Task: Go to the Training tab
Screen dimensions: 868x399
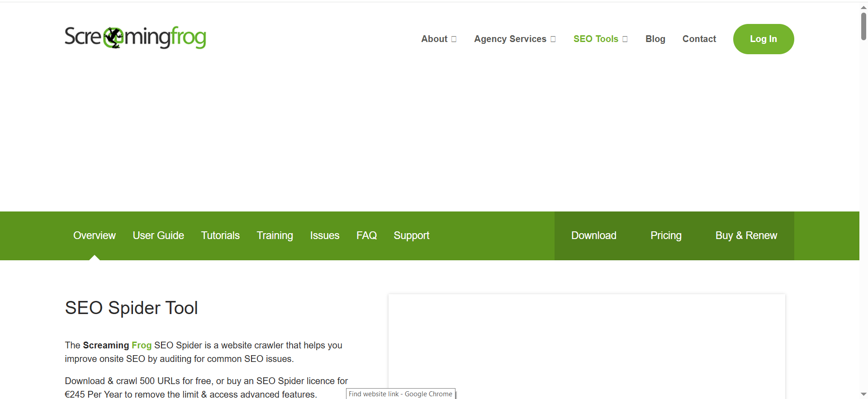Action: click(x=275, y=235)
